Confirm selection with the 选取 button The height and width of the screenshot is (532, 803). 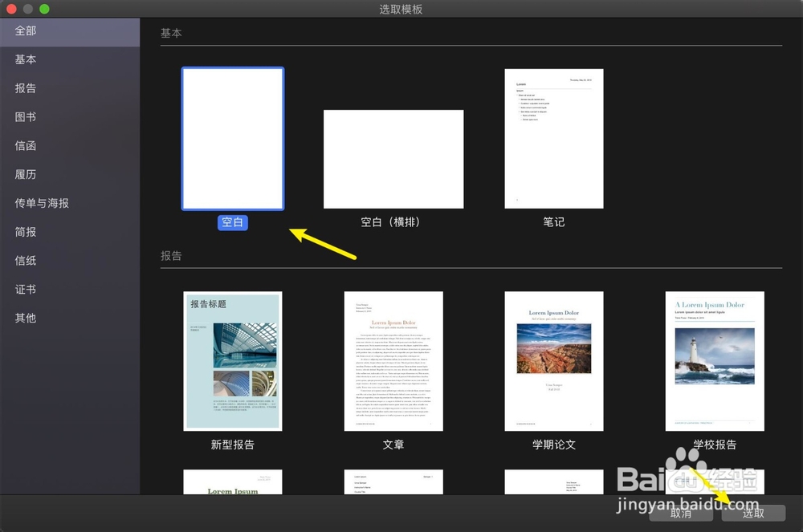click(x=753, y=514)
